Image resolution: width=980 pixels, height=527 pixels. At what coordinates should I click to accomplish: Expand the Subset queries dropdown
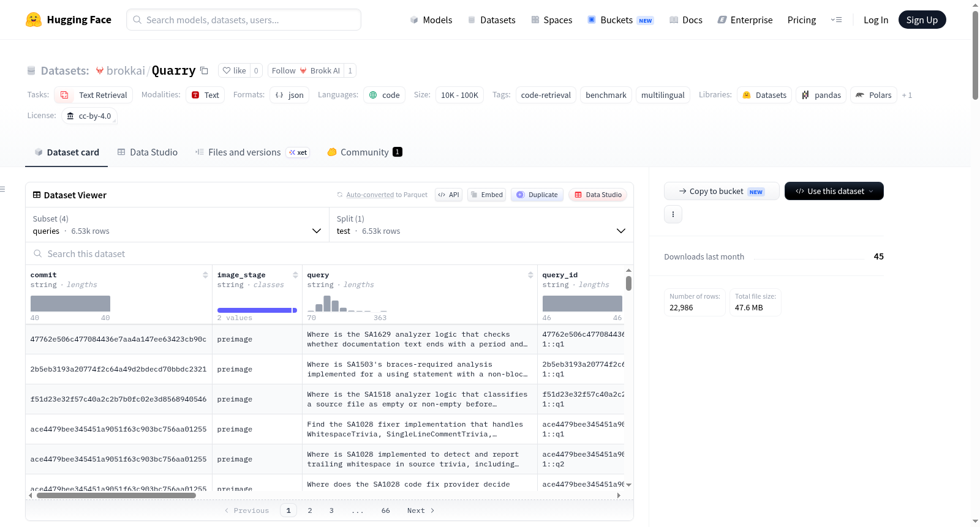pyautogui.click(x=178, y=225)
